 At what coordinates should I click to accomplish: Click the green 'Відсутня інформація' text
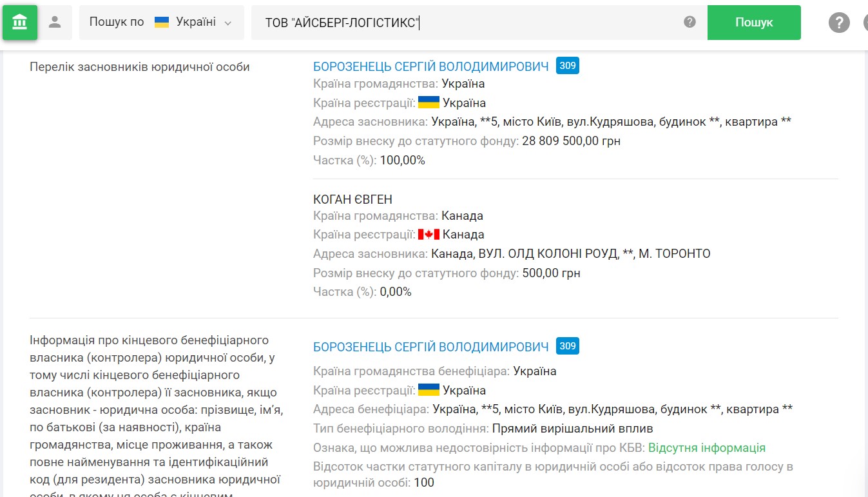click(706, 447)
